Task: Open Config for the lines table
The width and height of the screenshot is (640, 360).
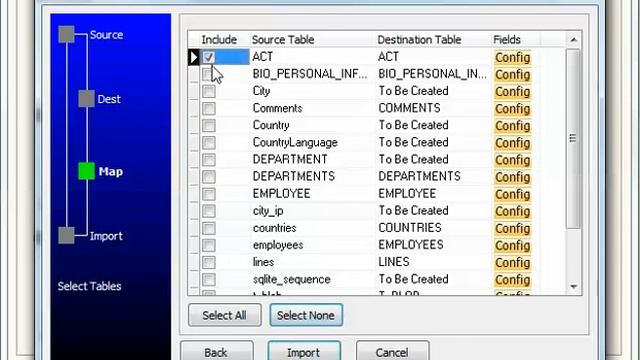Action: pos(513,263)
